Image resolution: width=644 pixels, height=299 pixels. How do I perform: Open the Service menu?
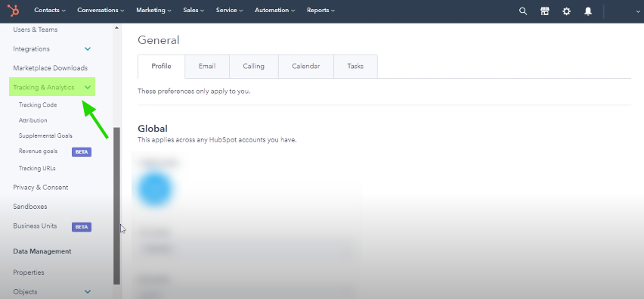tap(229, 11)
